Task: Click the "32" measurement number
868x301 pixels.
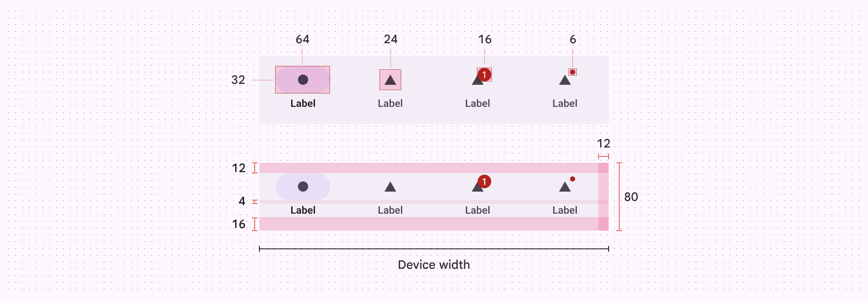Action: pyautogui.click(x=238, y=80)
